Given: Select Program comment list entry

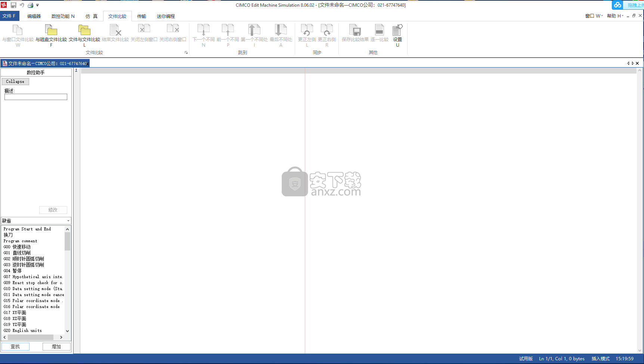Looking at the screenshot, I should pyautogui.click(x=21, y=241).
